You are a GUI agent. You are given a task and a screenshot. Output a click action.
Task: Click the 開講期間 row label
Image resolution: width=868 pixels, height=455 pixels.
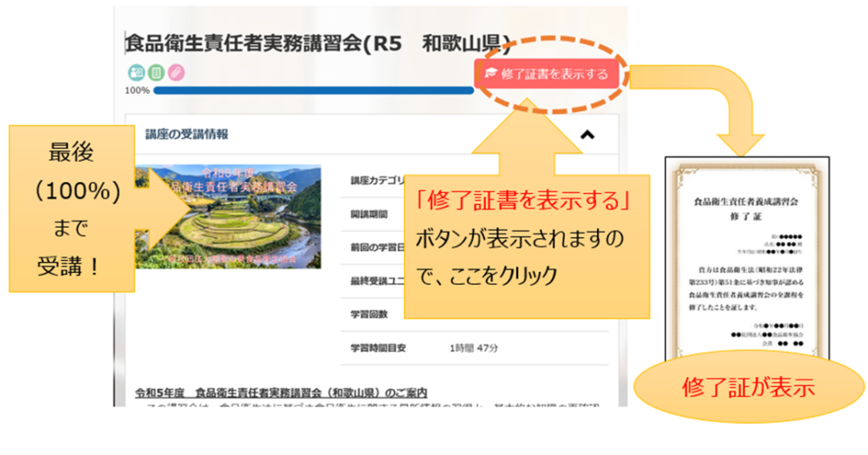point(369,214)
